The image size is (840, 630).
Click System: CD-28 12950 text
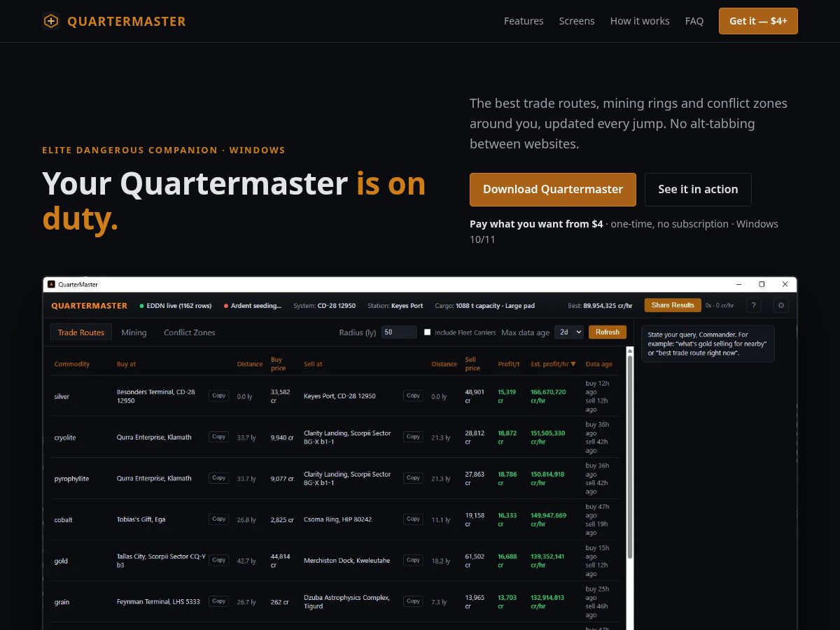coord(325,306)
